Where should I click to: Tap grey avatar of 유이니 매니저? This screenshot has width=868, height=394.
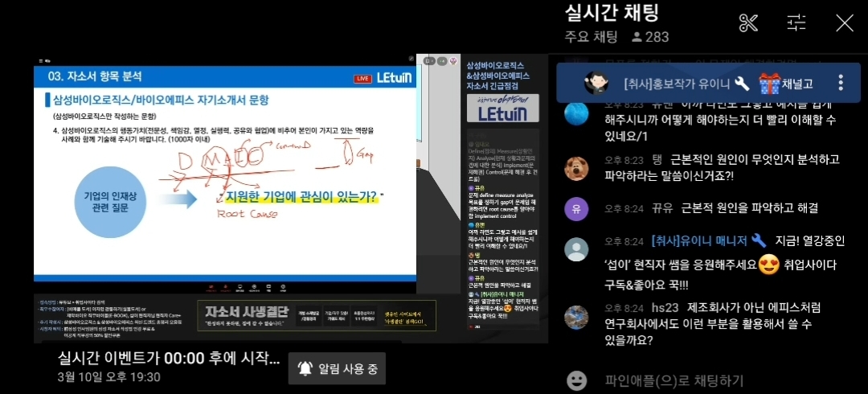click(576, 248)
